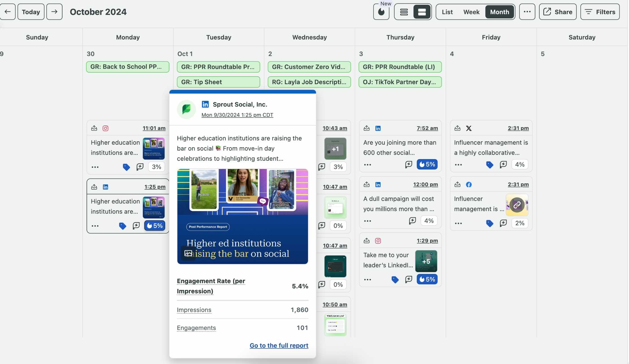Switch to the Week view tab
The height and width of the screenshot is (364, 629).
click(x=471, y=12)
